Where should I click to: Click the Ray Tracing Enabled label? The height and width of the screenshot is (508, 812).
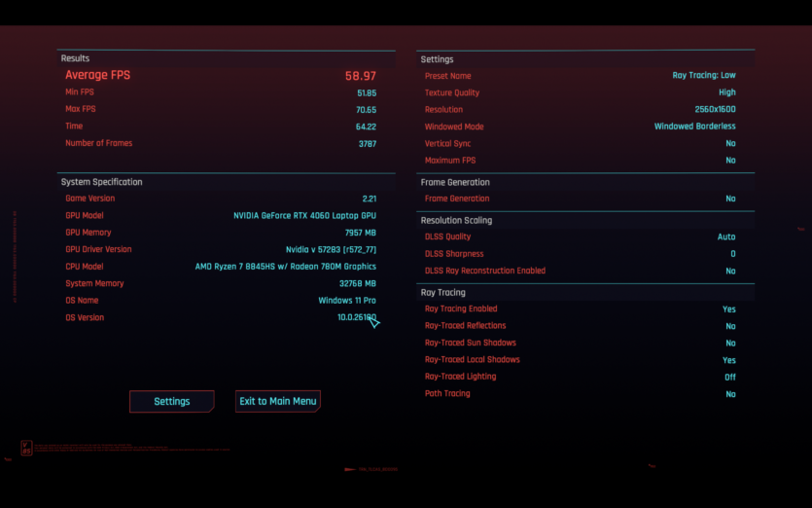461,308
